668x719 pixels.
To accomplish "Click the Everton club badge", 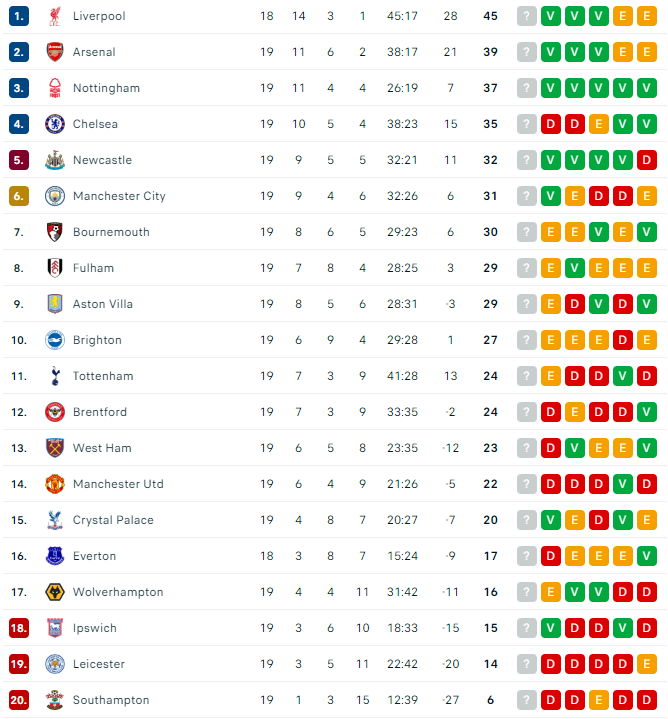I will [55, 556].
